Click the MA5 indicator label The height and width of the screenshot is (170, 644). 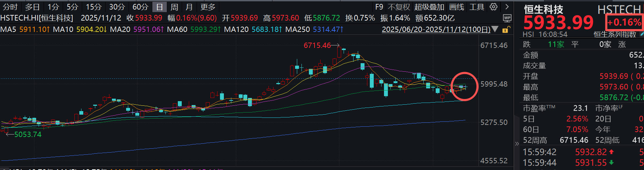click(x=8, y=29)
